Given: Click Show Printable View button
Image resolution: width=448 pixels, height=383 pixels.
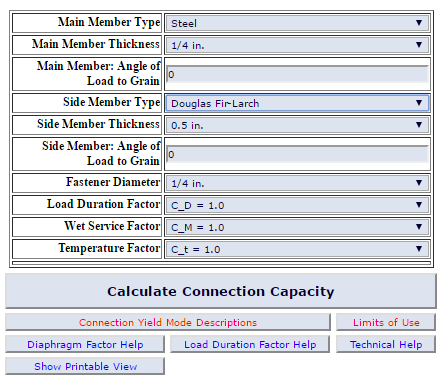Looking at the screenshot, I should pyautogui.click(x=85, y=366).
